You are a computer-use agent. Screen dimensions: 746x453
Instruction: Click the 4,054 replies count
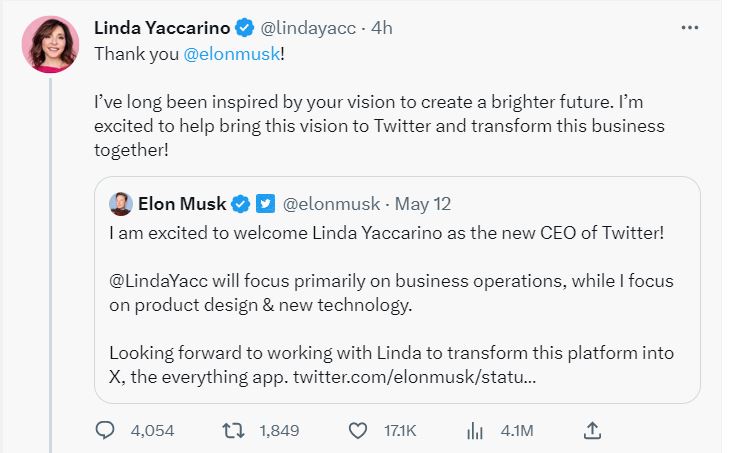pos(152,431)
